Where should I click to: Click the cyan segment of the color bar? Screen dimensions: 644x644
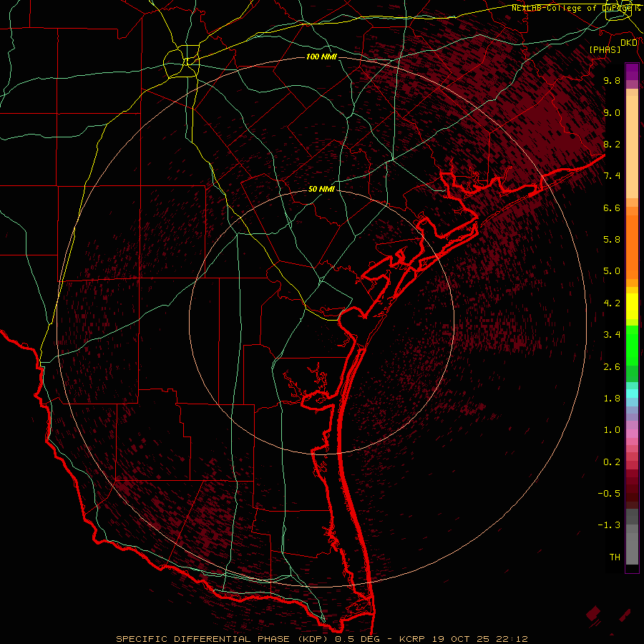point(632,394)
